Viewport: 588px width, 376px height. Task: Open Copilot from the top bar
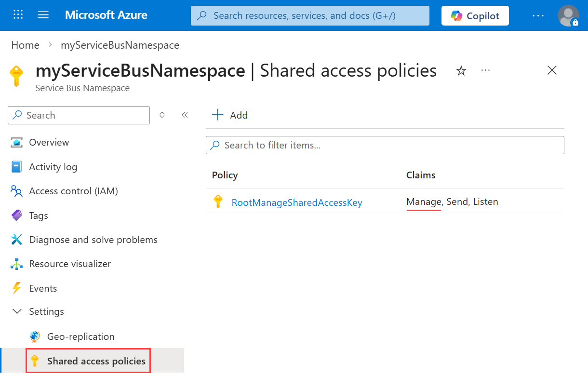tap(475, 15)
